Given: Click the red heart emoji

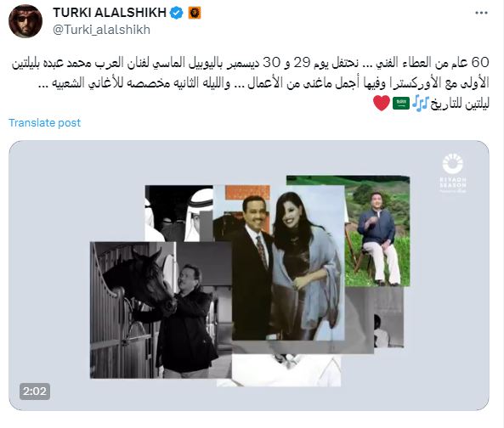Looking at the screenshot, I should [382, 104].
